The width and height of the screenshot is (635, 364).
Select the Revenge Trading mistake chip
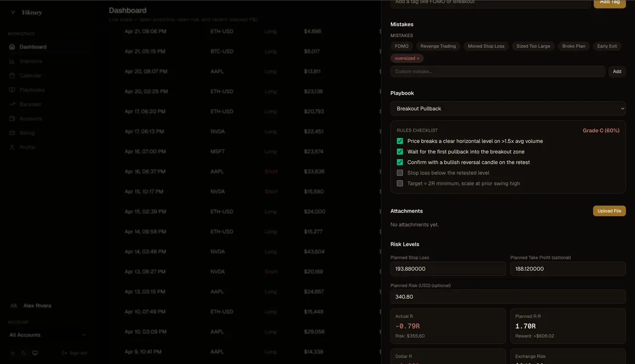[x=438, y=47]
